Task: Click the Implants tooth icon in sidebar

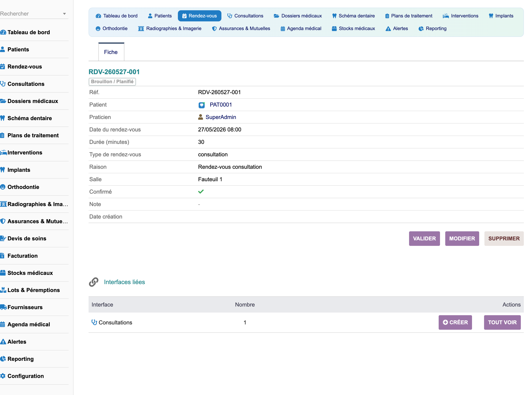Action: 3,170
